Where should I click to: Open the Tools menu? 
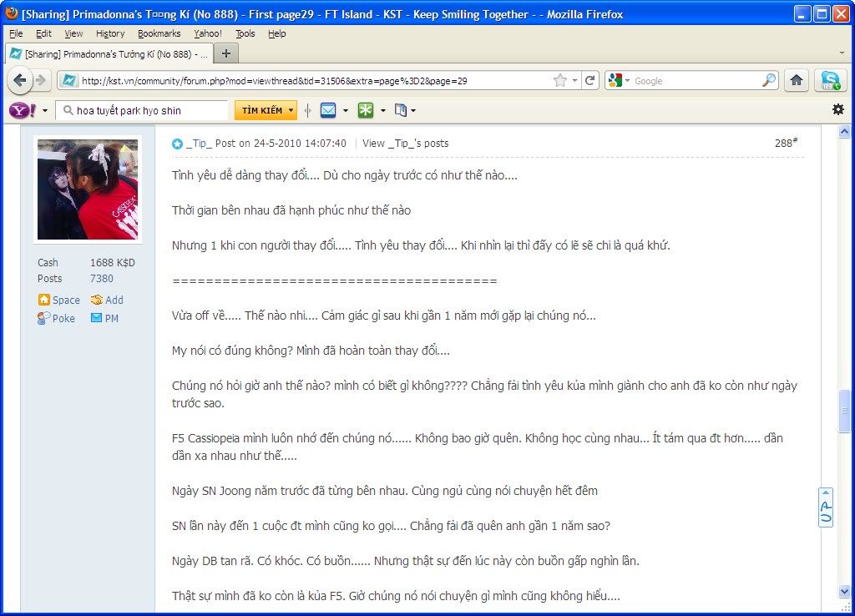245,33
